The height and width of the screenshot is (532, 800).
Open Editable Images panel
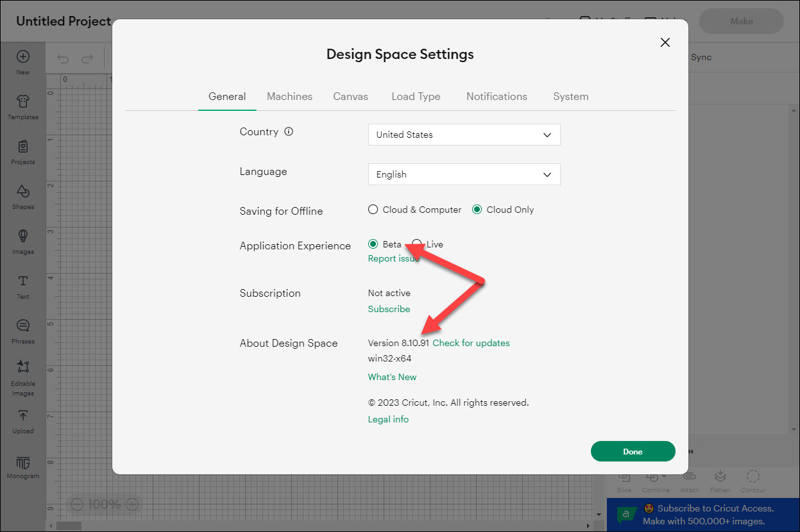[x=23, y=378]
